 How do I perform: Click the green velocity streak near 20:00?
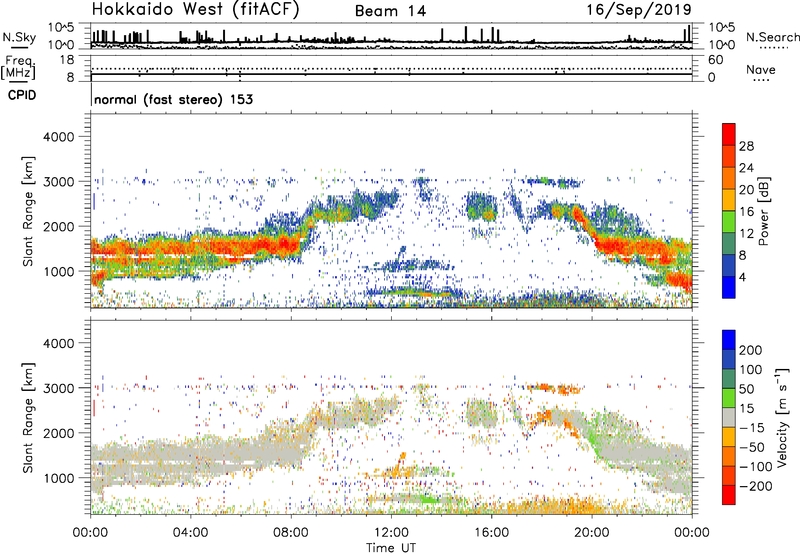(593, 438)
